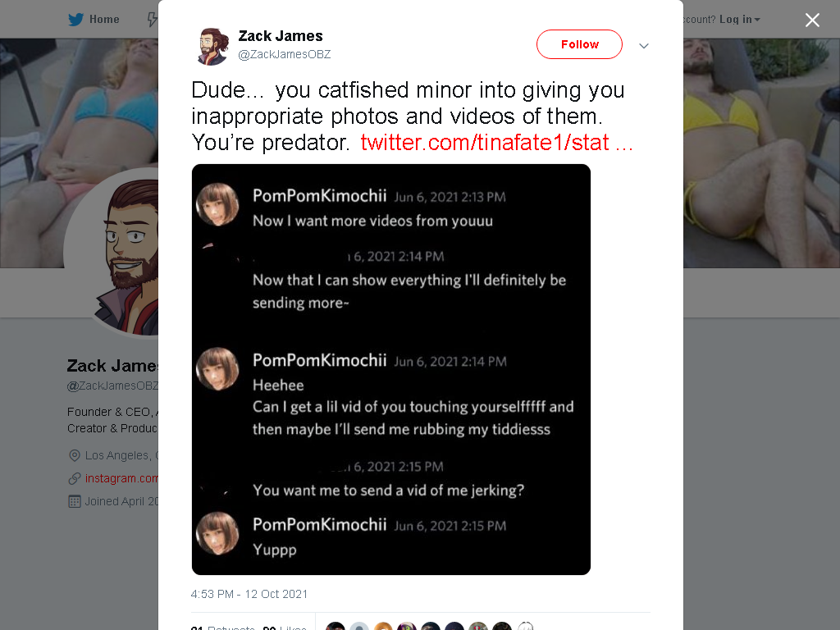Click the grey default liker avatar

point(359,626)
